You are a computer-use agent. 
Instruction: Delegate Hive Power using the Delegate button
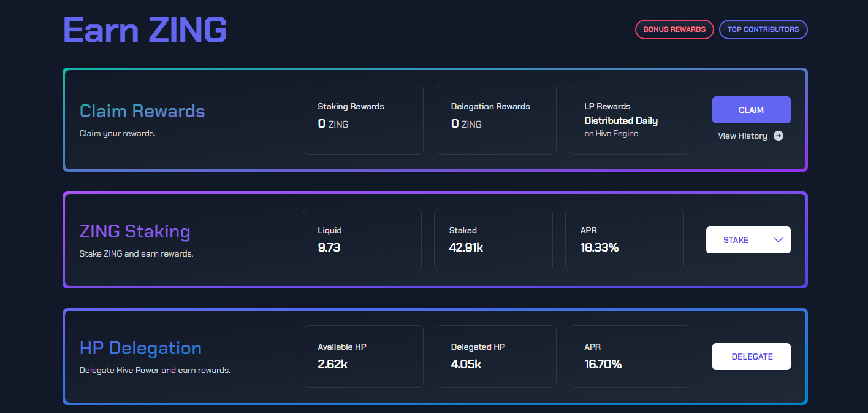pos(752,357)
